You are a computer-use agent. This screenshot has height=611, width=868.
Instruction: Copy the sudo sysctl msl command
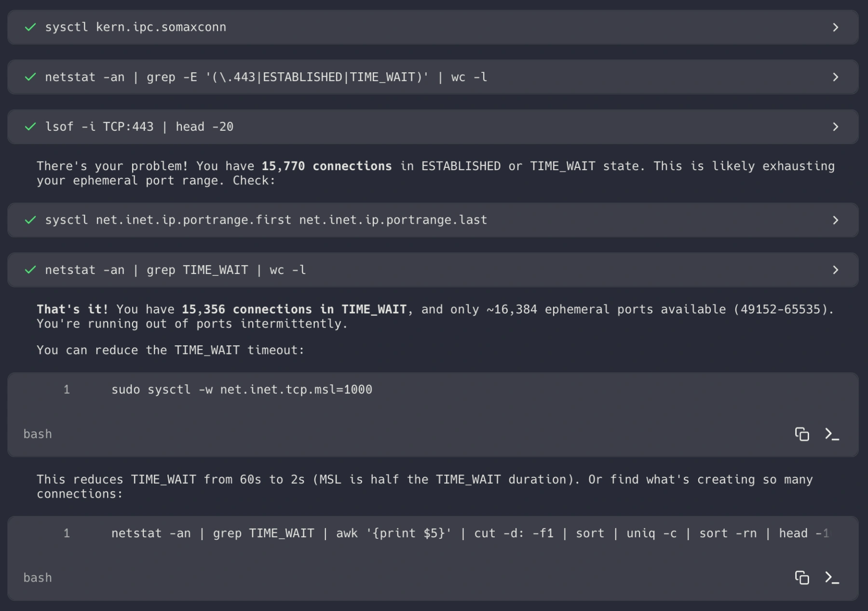(801, 434)
